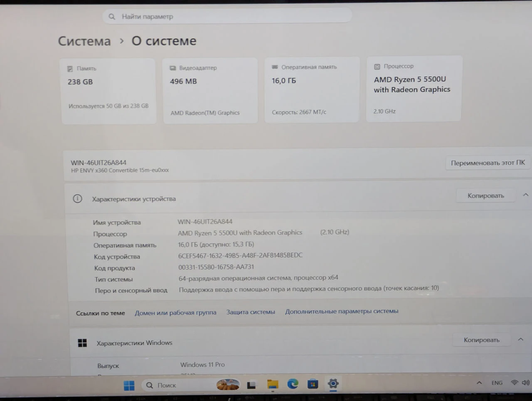Copy device specs with Копировать button

tap(486, 196)
